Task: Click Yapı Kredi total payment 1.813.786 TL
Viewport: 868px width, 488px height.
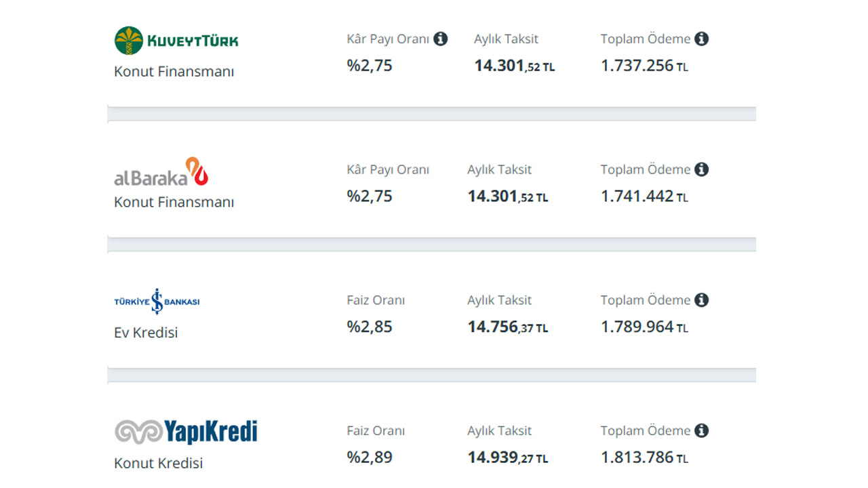Action: tap(644, 457)
